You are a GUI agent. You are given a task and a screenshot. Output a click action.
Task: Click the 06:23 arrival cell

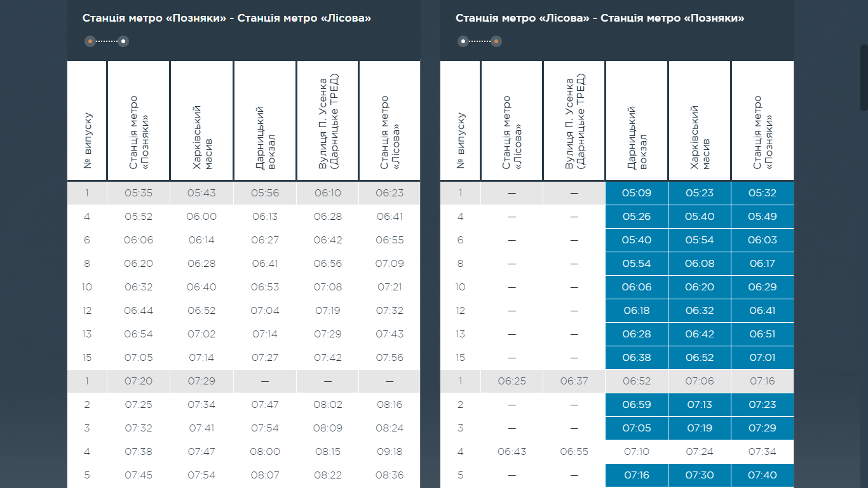pyautogui.click(x=390, y=193)
